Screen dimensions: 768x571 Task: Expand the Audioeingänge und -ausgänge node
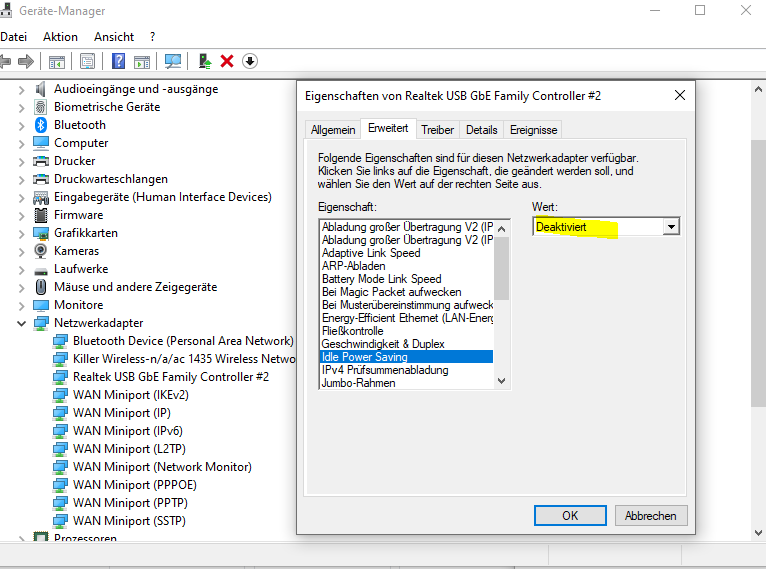22,89
